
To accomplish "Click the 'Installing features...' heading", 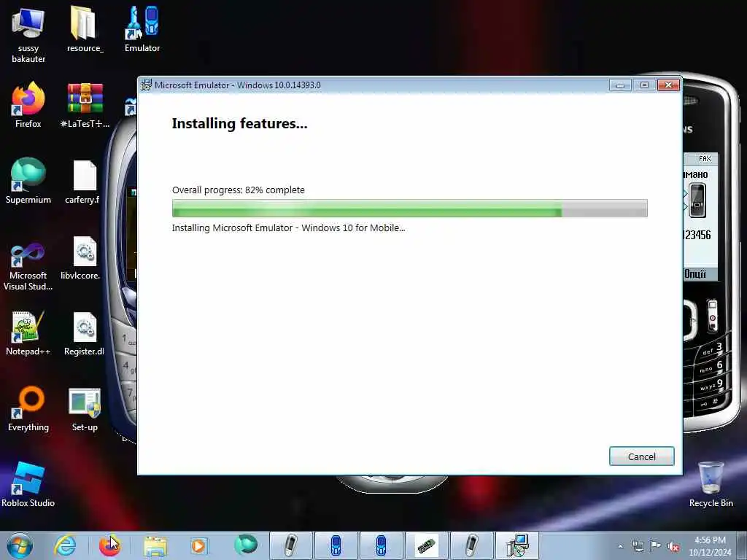I will click(x=239, y=123).
